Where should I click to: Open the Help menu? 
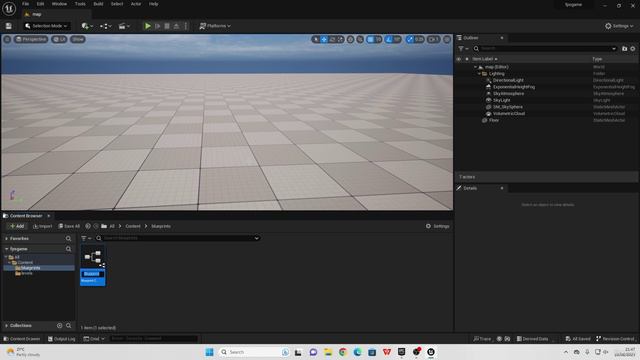point(153,4)
